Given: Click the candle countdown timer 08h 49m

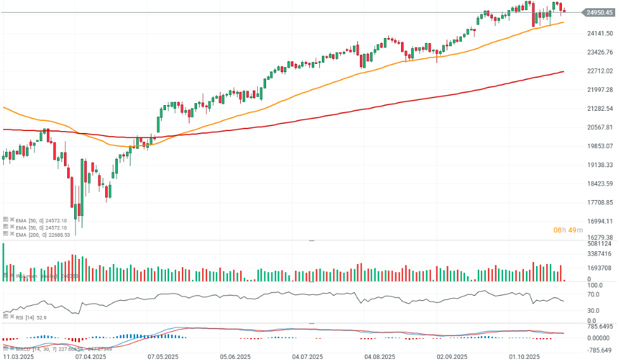Looking at the screenshot, I should pos(568,230).
